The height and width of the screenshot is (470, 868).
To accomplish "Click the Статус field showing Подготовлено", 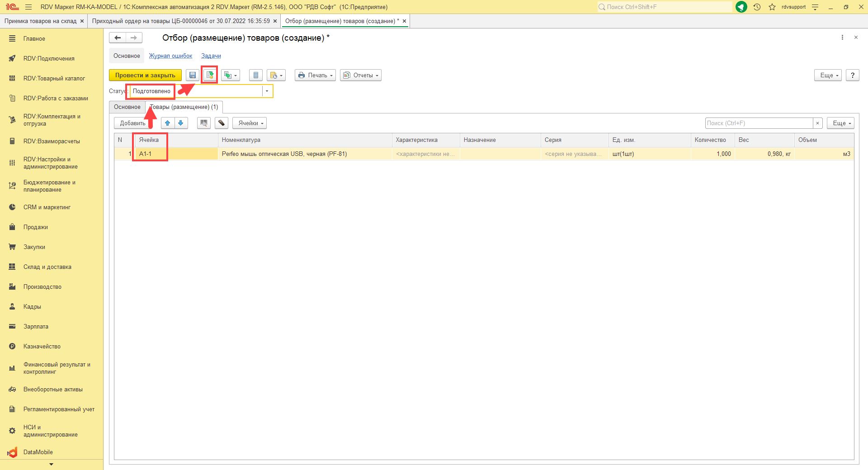I will click(196, 91).
